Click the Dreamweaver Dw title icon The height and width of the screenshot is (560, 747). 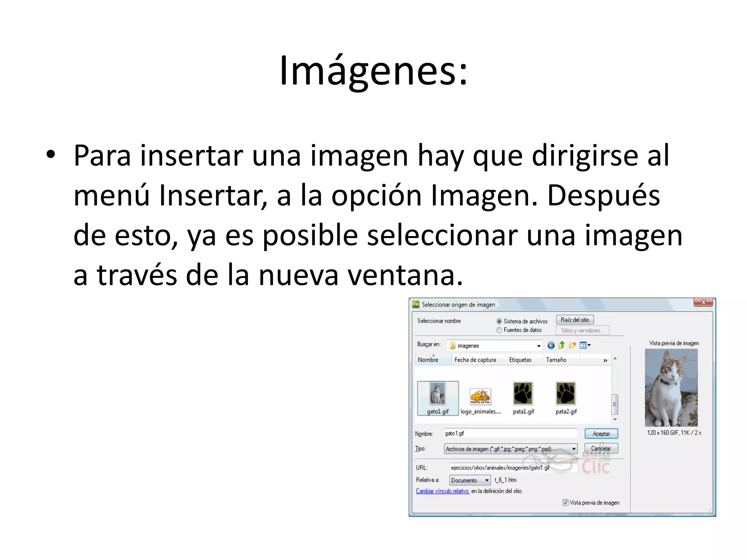(x=416, y=304)
